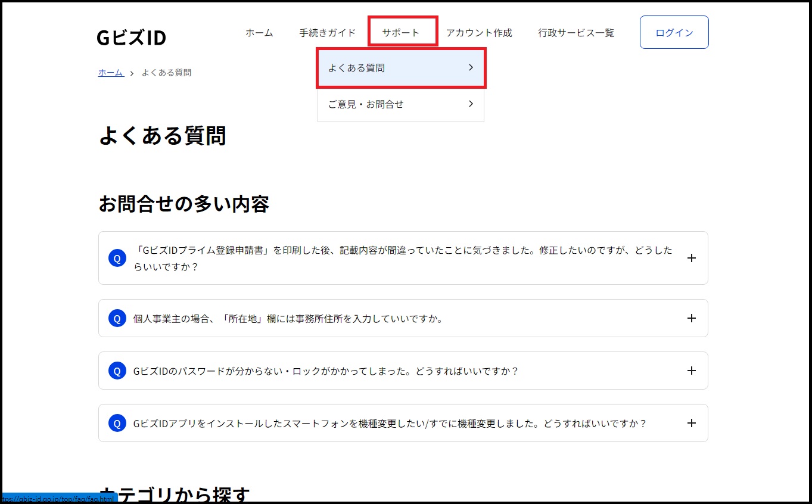Expand question about forgotten パスワード or lock
The image size is (812, 504).
coord(403,371)
